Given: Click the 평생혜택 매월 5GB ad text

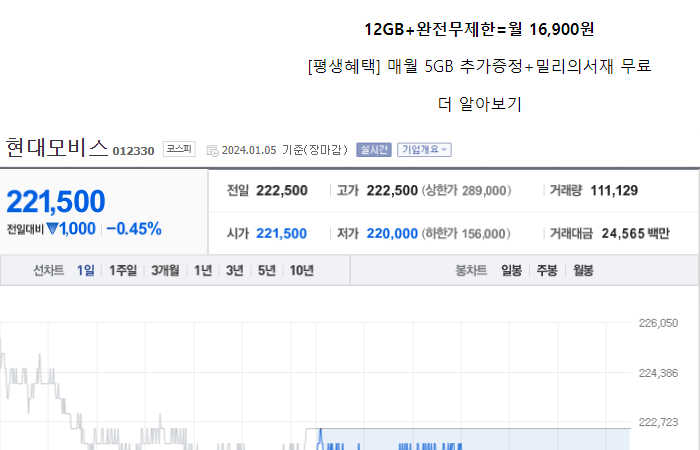Looking at the screenshot, I should (479, 67).
